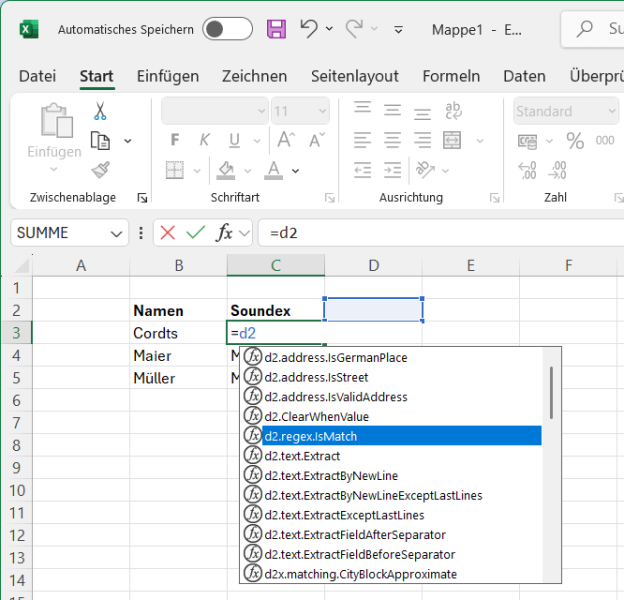Switch to the Formeln tab
Image resolution: width=624 pixels, height=600 pixels.
[450, 76]
